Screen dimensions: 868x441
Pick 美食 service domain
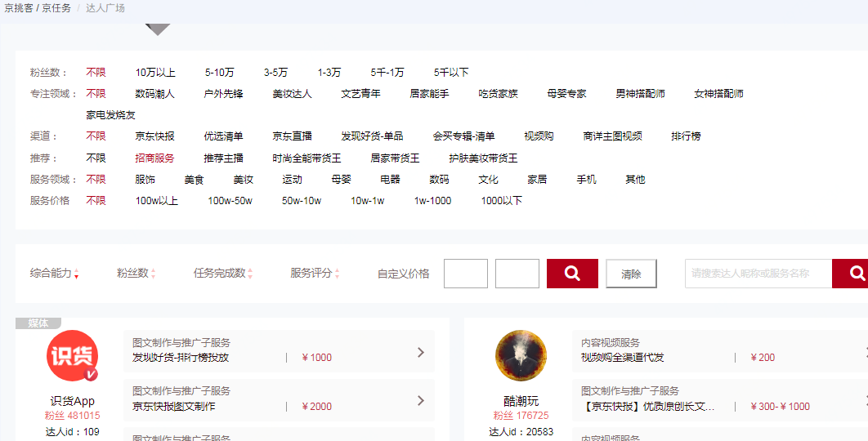pos(195,180)
